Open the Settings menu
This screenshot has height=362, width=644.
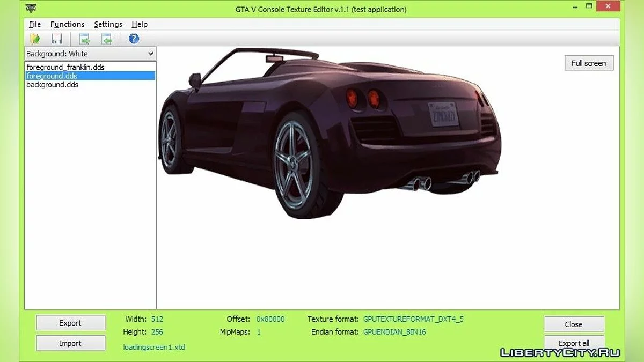pos(108,24)
